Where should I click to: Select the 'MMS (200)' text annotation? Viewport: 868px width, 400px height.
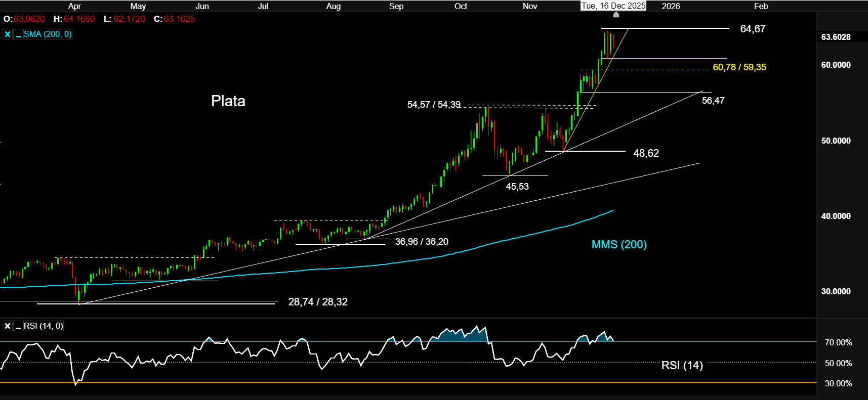click(x=619, y=245)
